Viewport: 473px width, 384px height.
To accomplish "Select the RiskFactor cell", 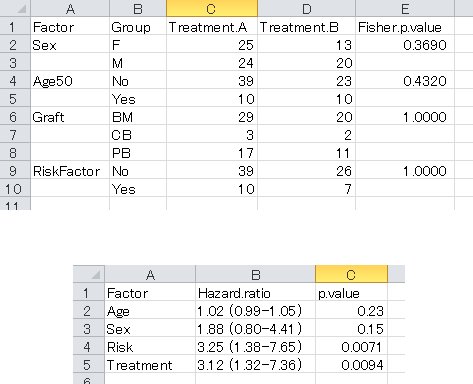I will tap(70, 171).
